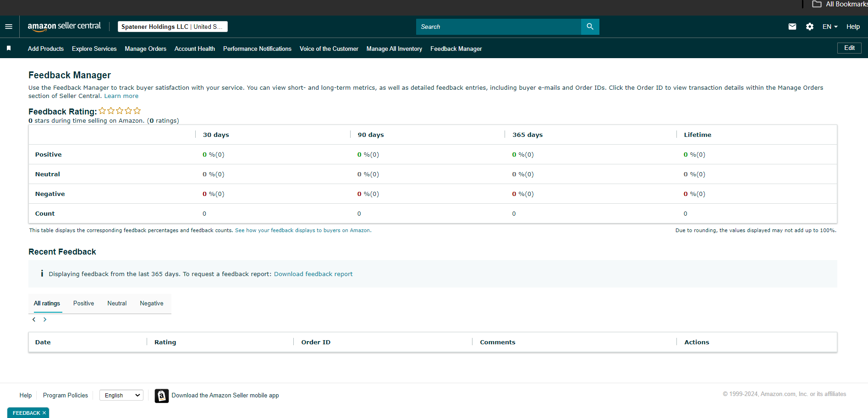Viewport: 868px width, 418px height.
Task: Go to previous feedback page arrow
Action: (x=34, y=320)
